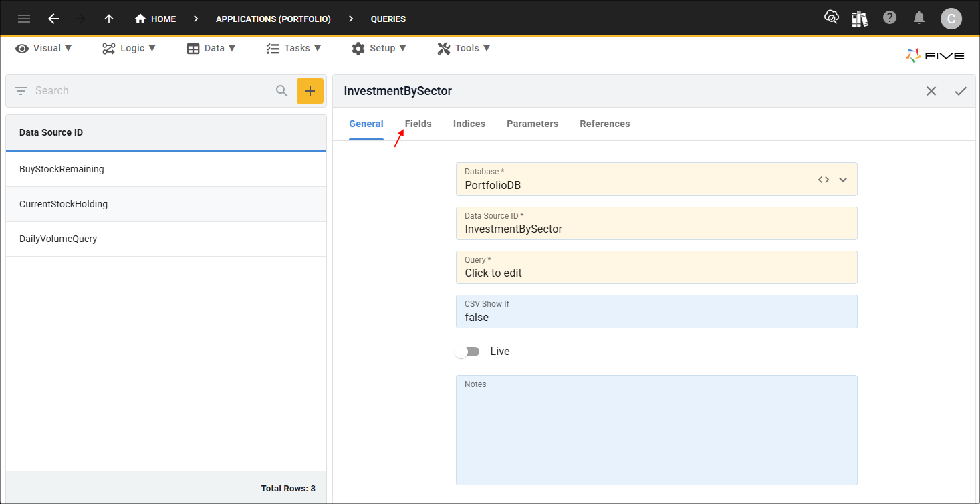Switch to the Parameters tab
The height and width of the screenshot is (504, 980).
533,124
